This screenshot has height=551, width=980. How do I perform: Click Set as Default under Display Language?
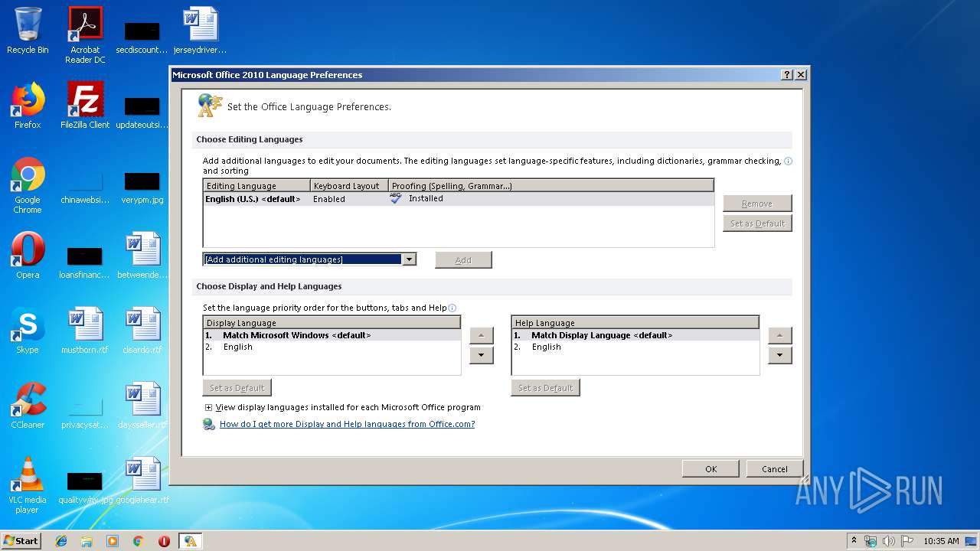(x=237, y=388)
